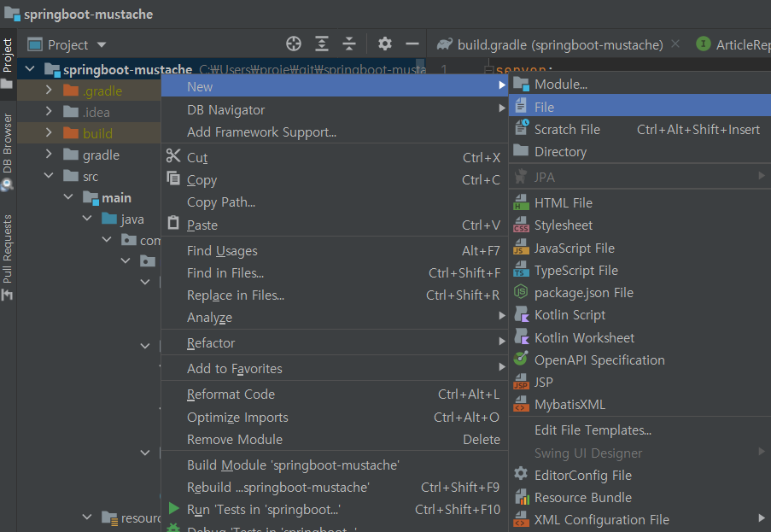This screenshot has width=771, height=532.
Task: Create new Kotlin Worksheet
Action: point(640,338)
